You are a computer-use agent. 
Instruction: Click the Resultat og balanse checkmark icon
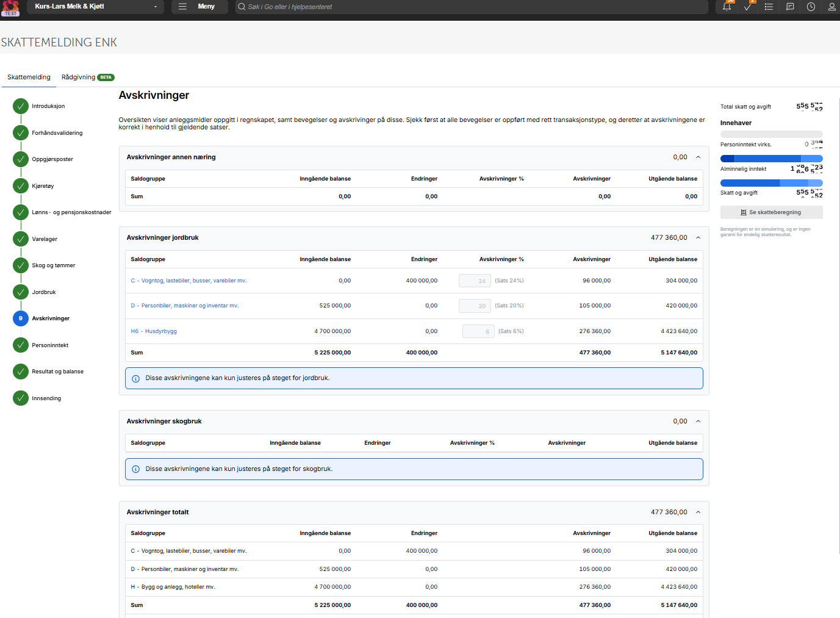[x=21, y=372]
